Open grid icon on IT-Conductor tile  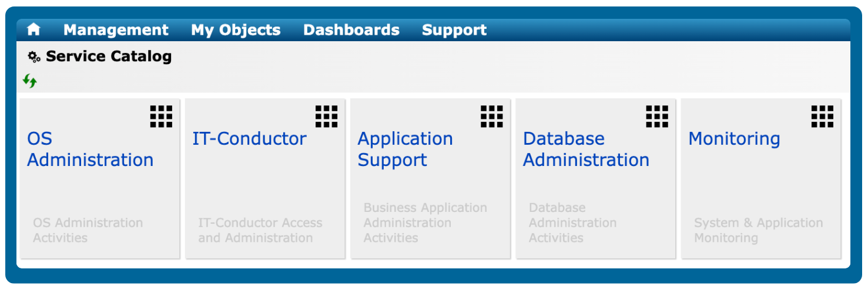[326, 117]
